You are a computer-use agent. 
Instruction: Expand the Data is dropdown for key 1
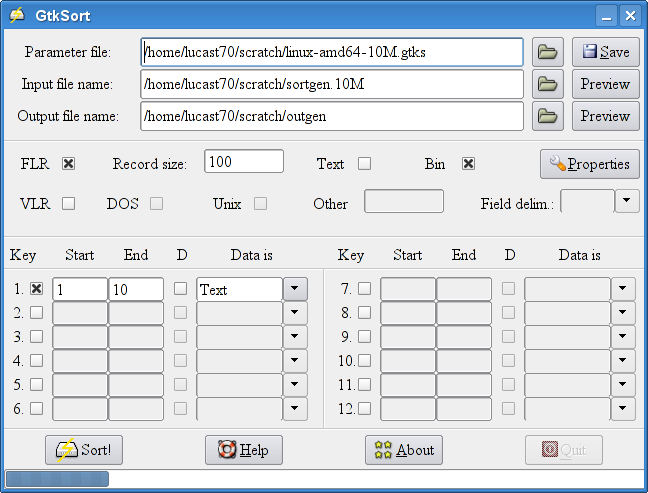point(295,289)
